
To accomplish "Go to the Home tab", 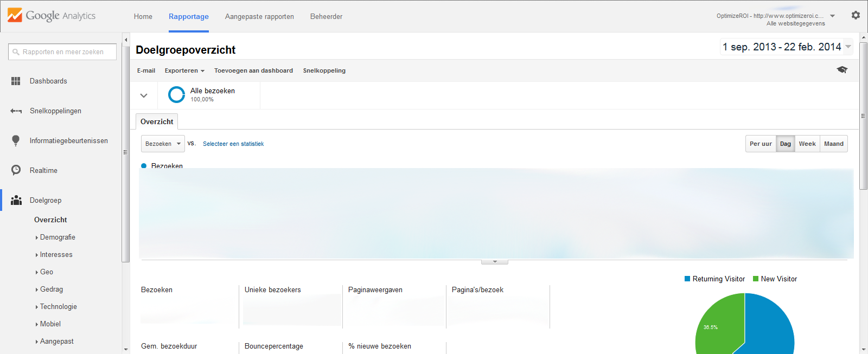I will point(143,16).
